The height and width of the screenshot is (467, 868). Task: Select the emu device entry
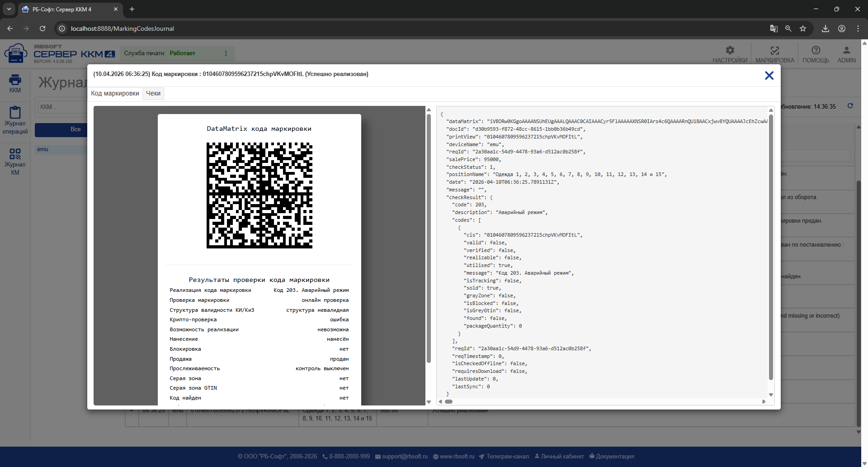coord(61,149)
